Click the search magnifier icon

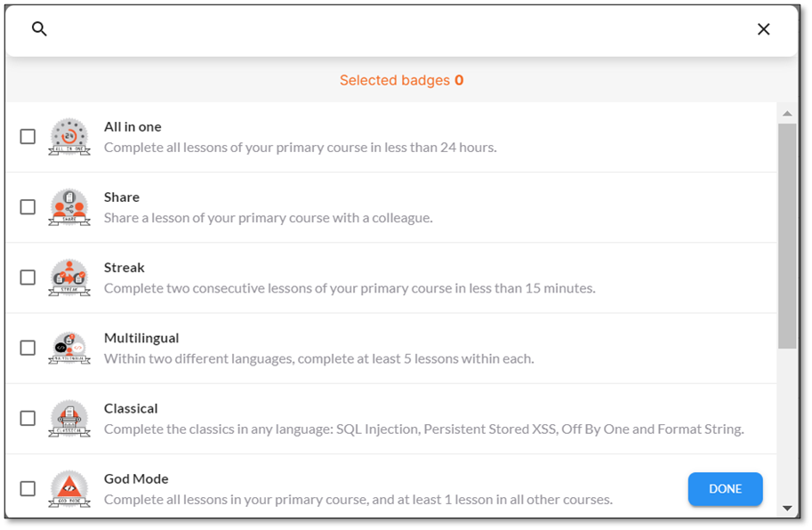pos(39,29)
